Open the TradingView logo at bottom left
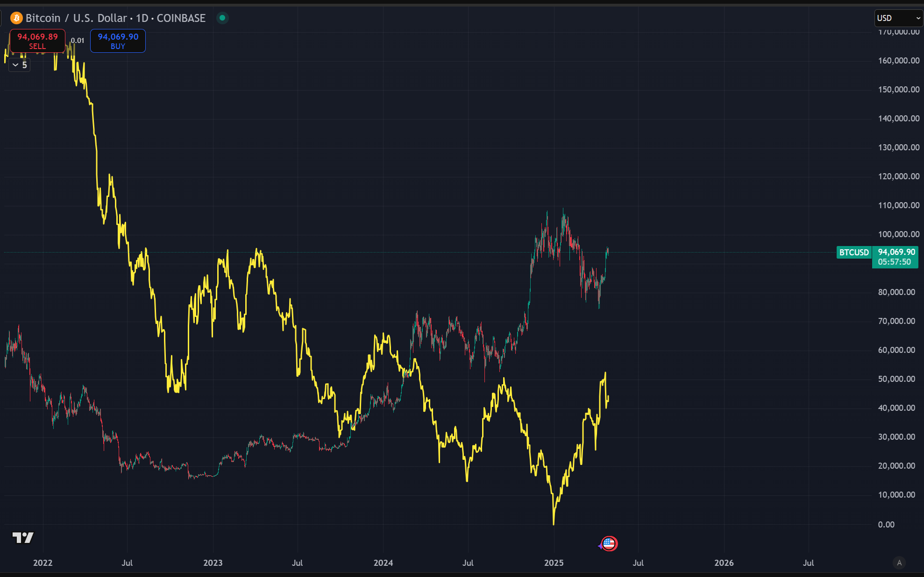The image size is (924, 577). click(x=23, y=538)
